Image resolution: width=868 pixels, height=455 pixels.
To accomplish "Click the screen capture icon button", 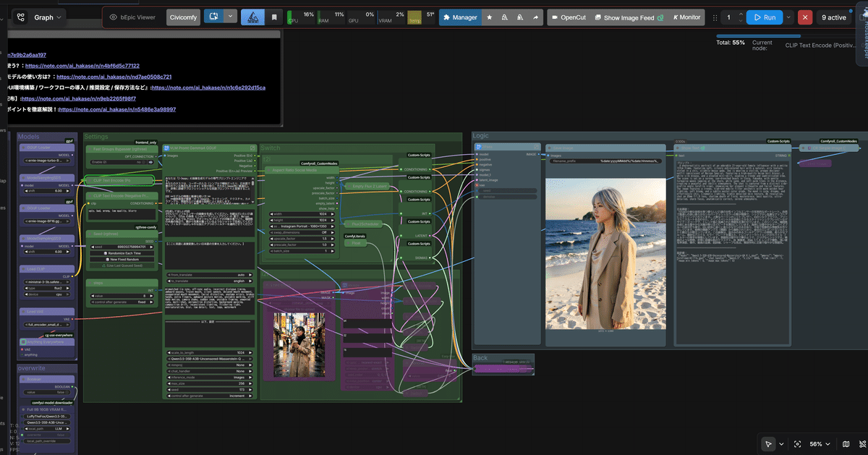I will (x=213, y=17).
